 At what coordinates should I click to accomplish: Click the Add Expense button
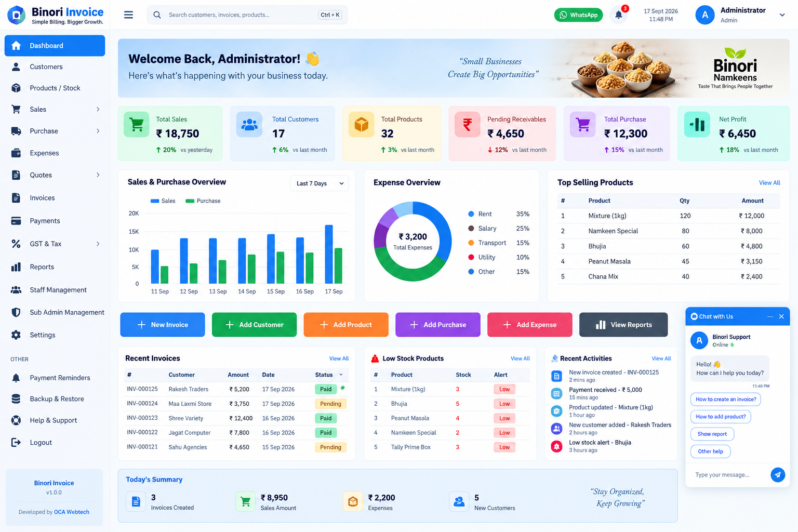530,325
